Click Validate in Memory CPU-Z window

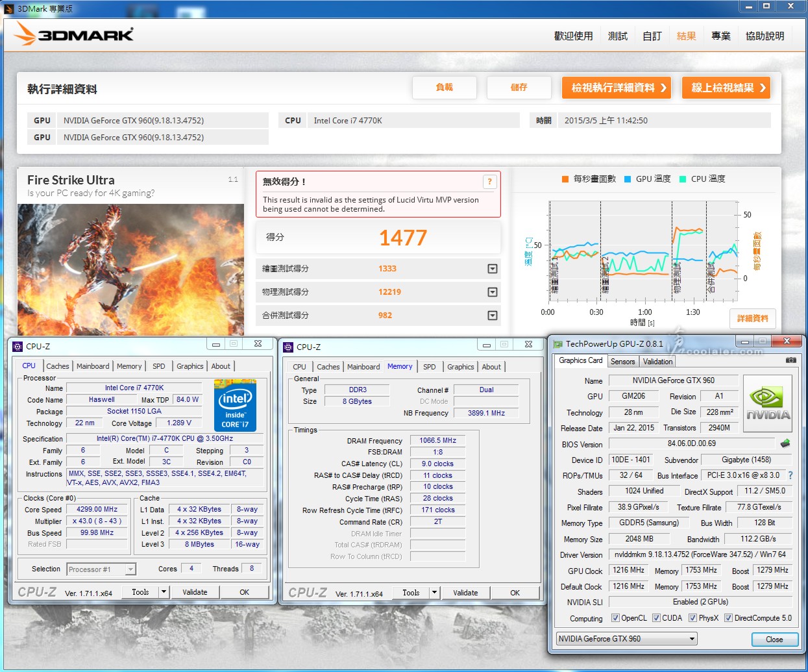coord(465,593)
